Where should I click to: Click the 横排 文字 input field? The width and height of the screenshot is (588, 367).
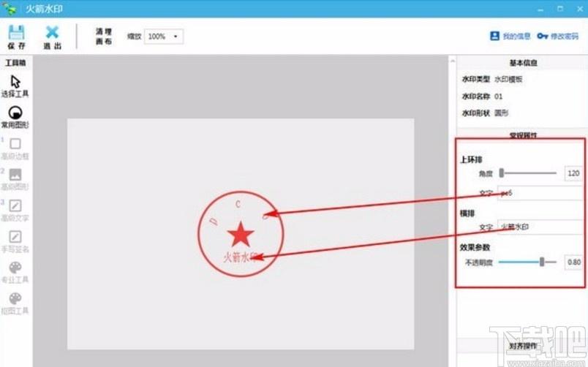click(x=540, y=227)
